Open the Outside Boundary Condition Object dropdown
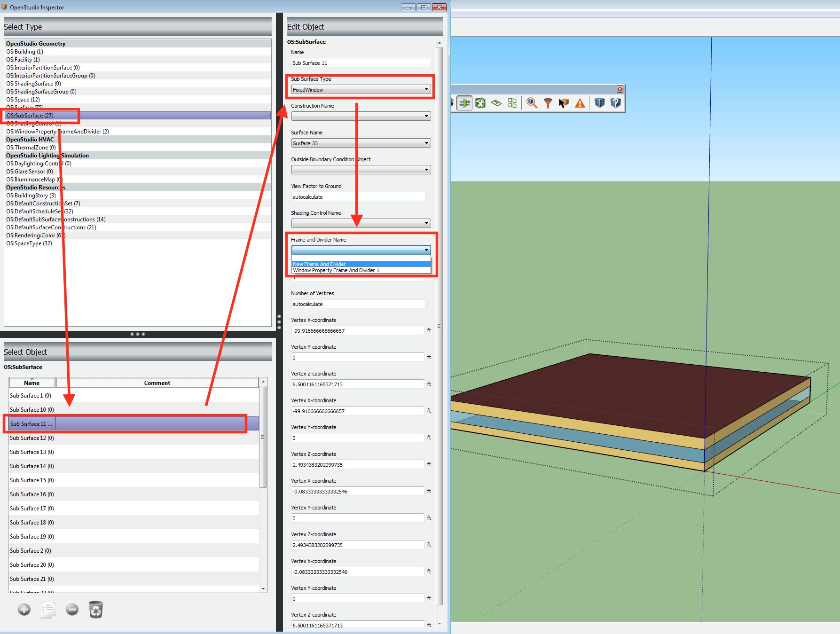840x634 pixels. (x=361, y=170)
